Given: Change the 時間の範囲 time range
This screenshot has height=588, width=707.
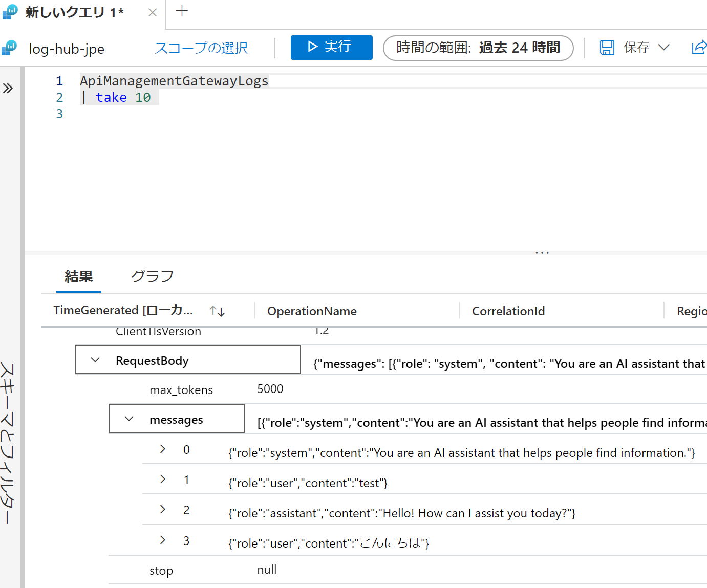Looking at the screenshot, I should click(478, 48).
